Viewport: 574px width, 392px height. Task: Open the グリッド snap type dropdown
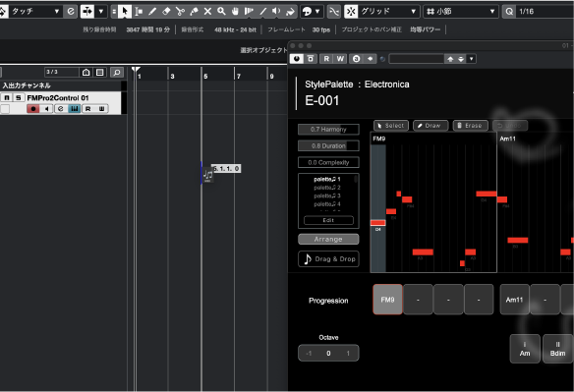(x=388, y=12)
